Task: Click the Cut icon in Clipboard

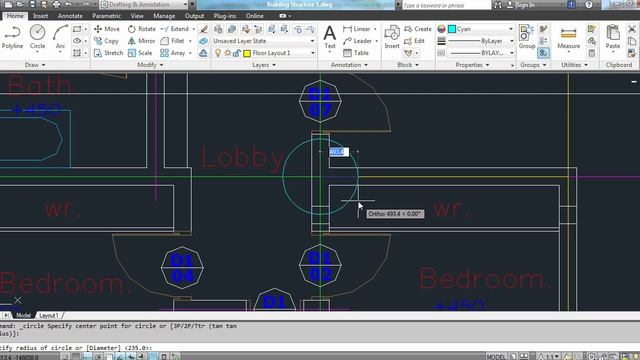Action: click(x=632, y=29)
